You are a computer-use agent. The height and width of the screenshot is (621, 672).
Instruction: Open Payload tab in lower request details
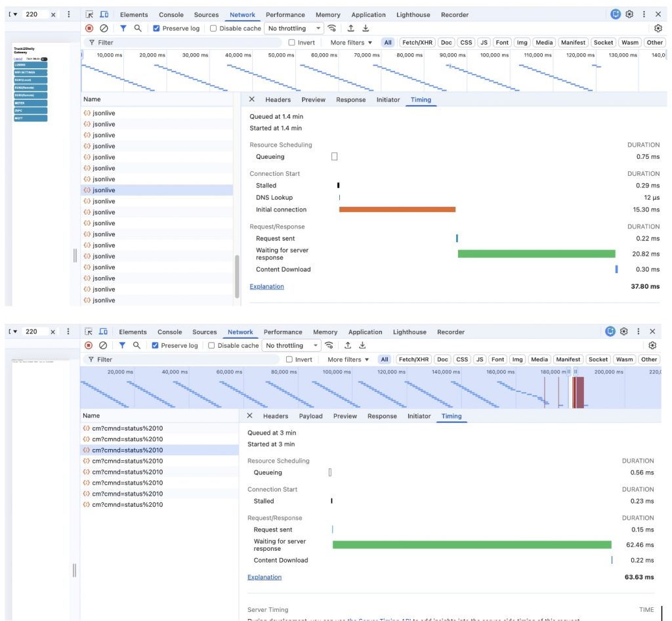310,416
